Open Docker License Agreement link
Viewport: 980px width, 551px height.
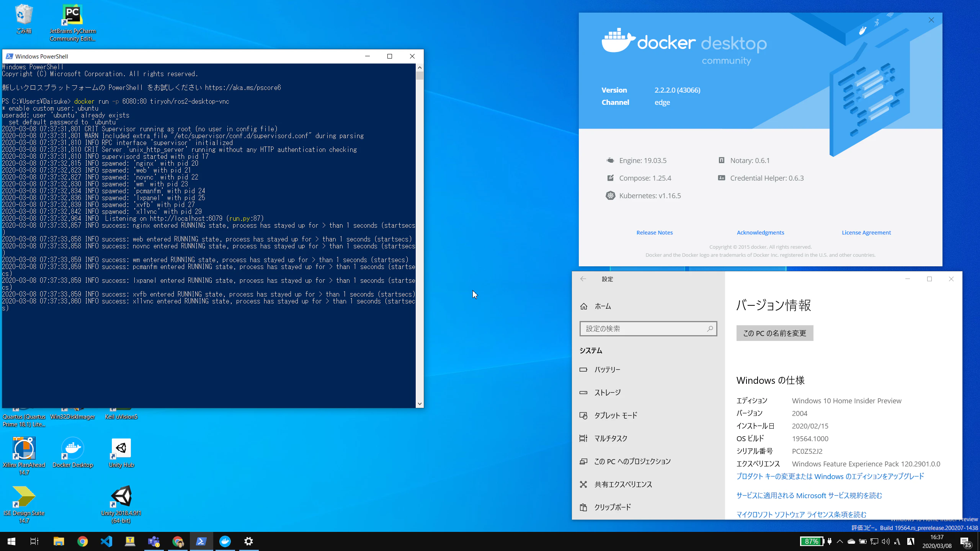click(x=866, y=233)
